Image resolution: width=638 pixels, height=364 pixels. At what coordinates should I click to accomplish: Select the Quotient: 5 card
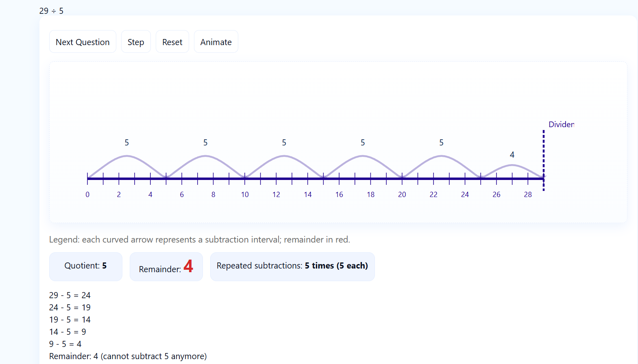(x=85, y=266)
